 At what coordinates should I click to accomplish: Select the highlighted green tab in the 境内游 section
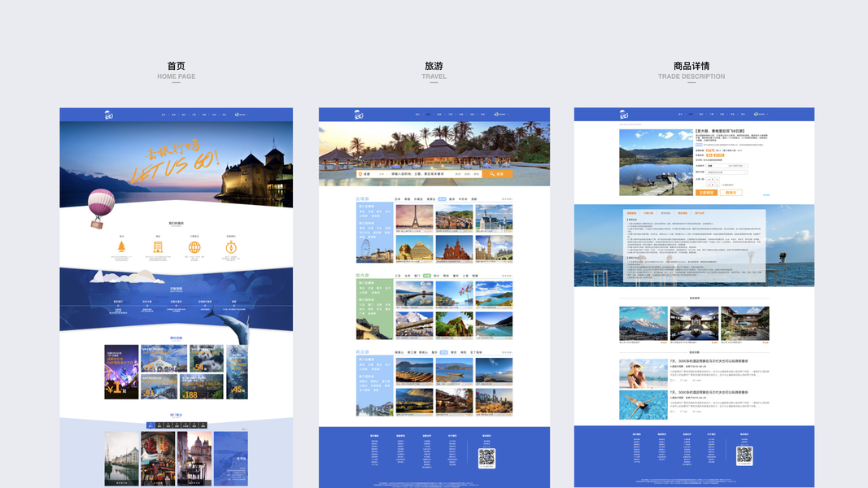click(427, 276)
